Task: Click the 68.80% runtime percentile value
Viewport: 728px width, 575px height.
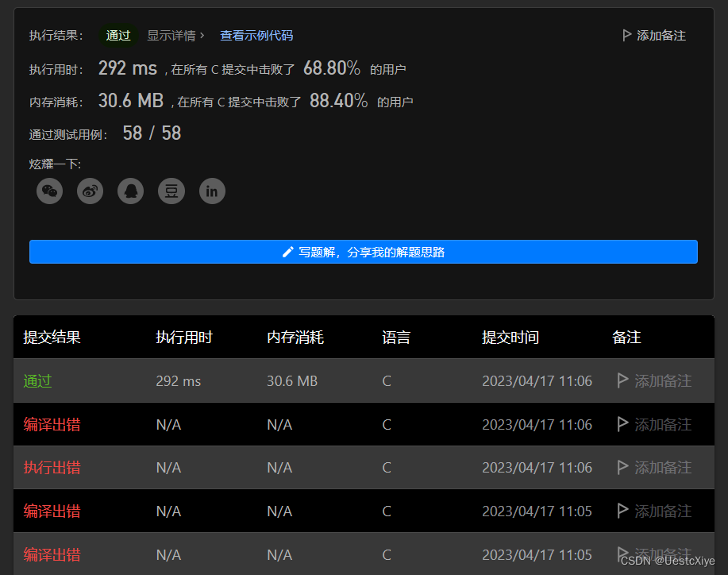Action: (332, 68)
